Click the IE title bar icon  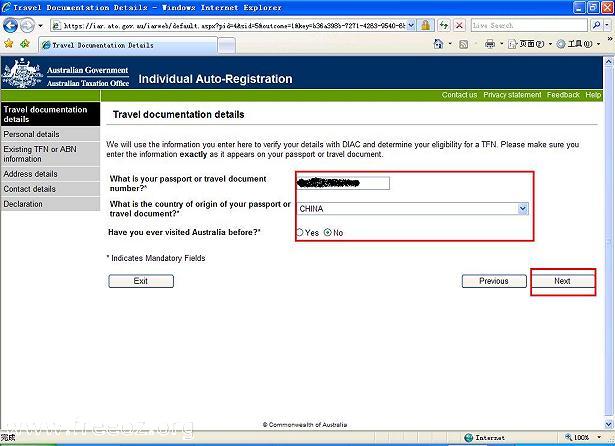(6, 7)
